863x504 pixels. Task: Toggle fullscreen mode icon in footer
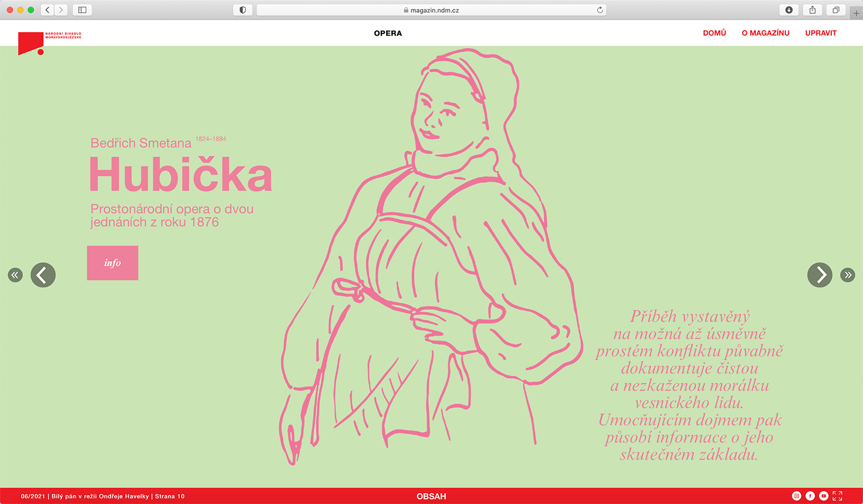click(x=838, y=496)
